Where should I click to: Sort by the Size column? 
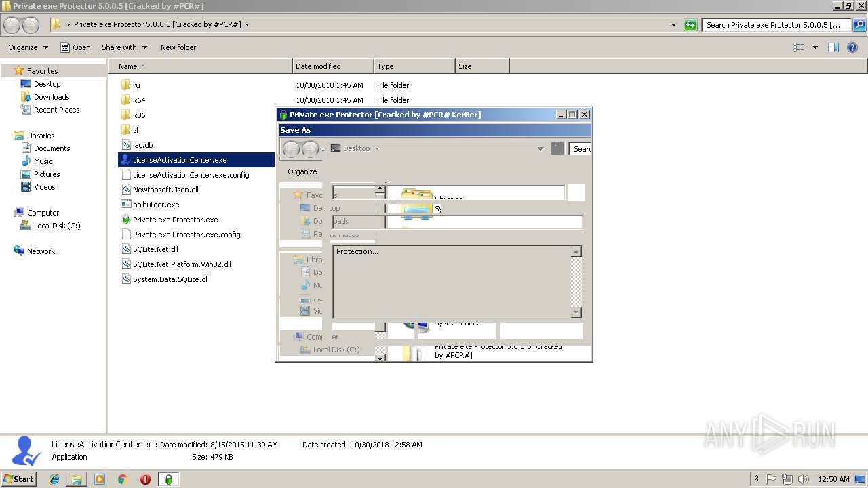tap(482, 66)
